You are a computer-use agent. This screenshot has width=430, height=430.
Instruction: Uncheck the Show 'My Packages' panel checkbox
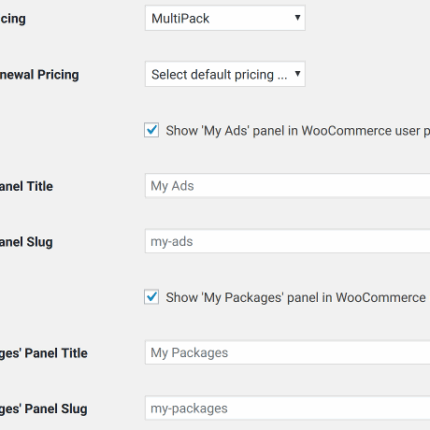point(152,297)
